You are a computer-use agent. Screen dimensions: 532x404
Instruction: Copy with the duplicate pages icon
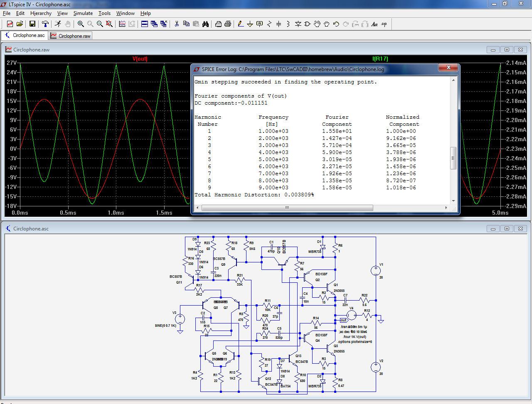pyautogui.click(x=186, y=24)
